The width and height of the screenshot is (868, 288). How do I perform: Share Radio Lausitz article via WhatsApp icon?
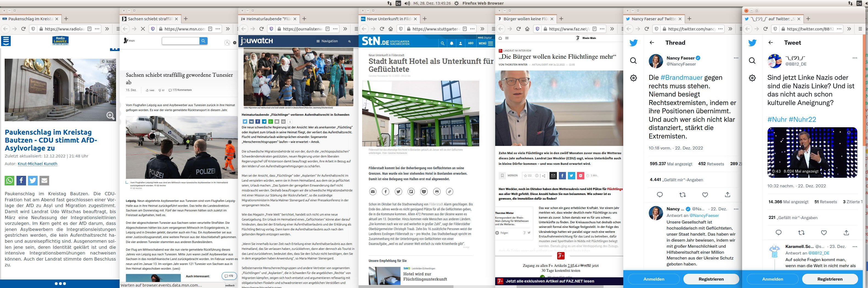coord(9,180)
